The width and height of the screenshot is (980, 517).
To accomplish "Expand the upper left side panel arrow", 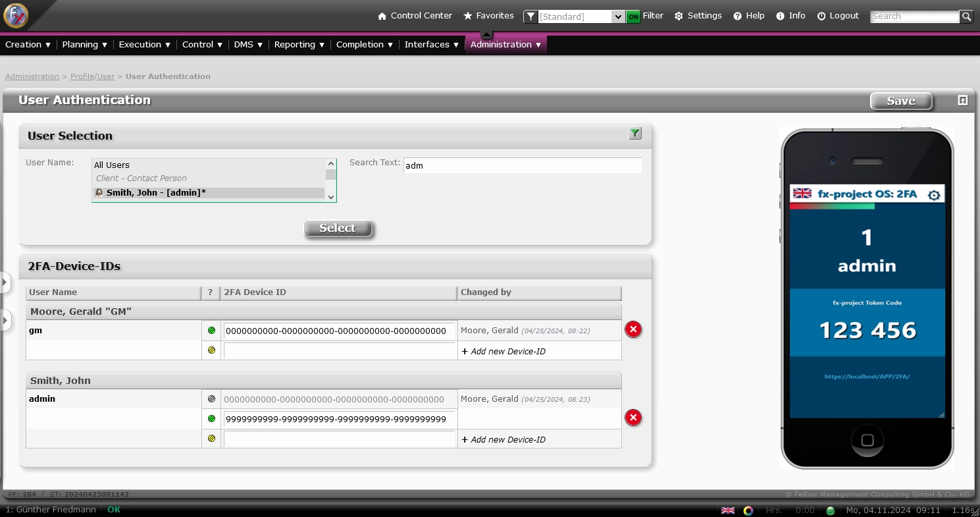I will 5,283.
